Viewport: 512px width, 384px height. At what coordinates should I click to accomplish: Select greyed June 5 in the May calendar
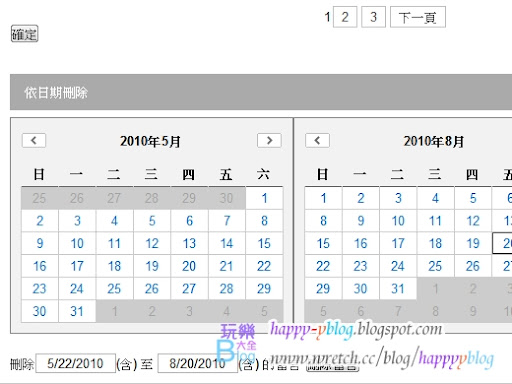264,311
